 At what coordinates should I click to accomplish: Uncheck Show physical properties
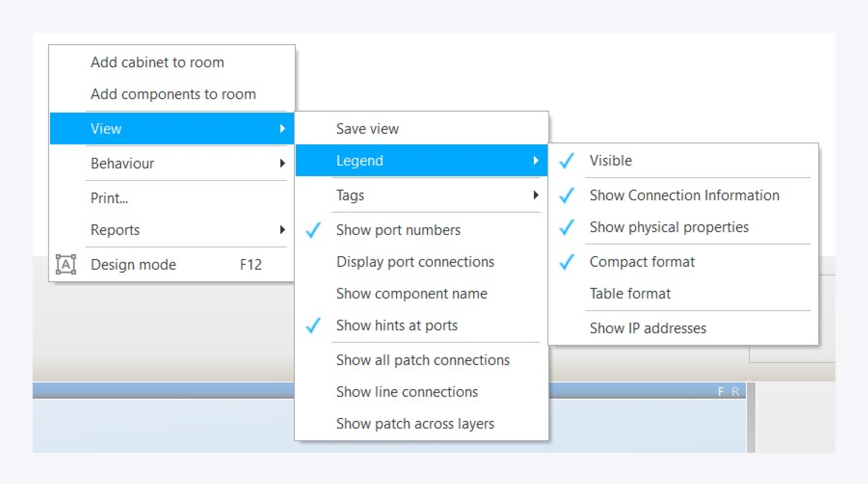669,227
